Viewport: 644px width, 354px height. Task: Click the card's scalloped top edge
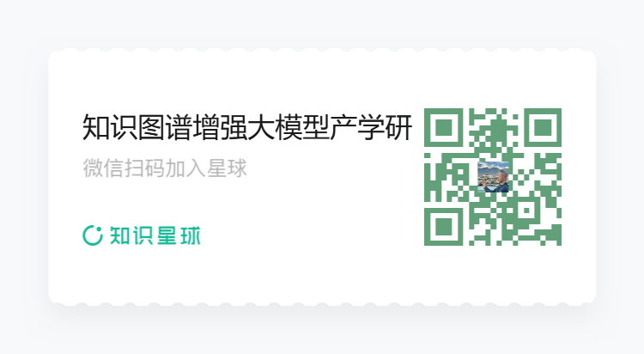(322, 50)
